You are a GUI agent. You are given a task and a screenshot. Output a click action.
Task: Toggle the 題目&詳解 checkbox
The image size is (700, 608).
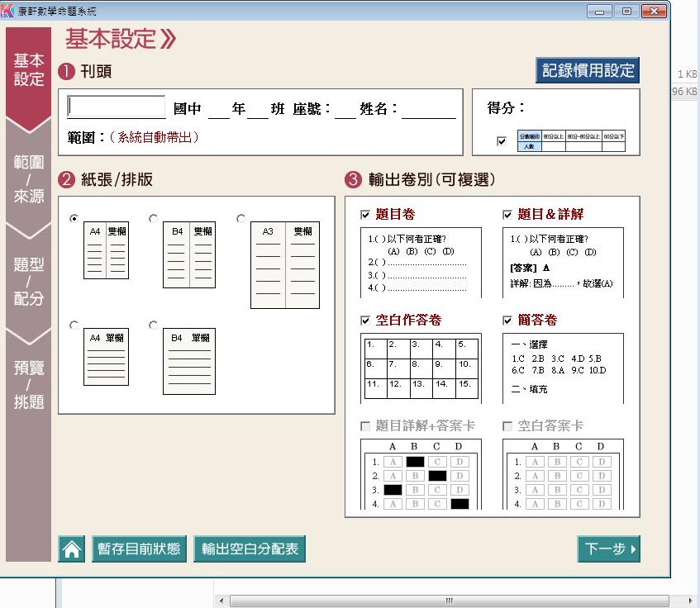point(507,215)
